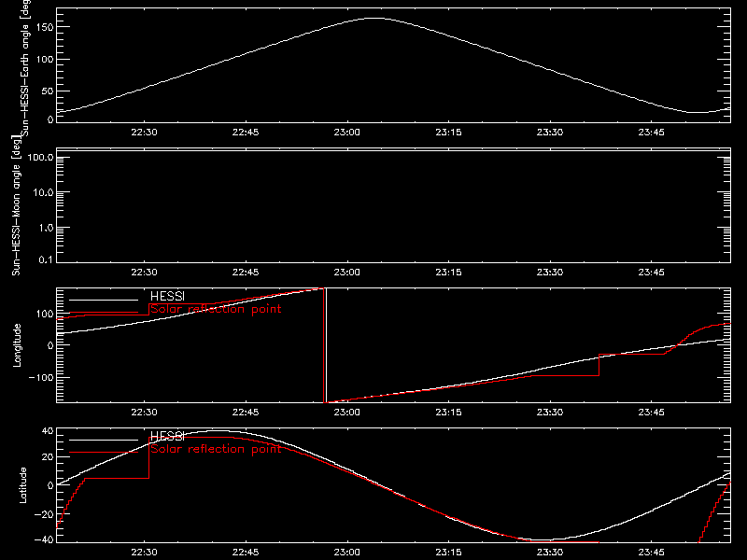Image resolution: width=747 pixels, height=560 pixels.
Task: Click the 100 tick on Longitude plot
Action: [x=44, y=314]
